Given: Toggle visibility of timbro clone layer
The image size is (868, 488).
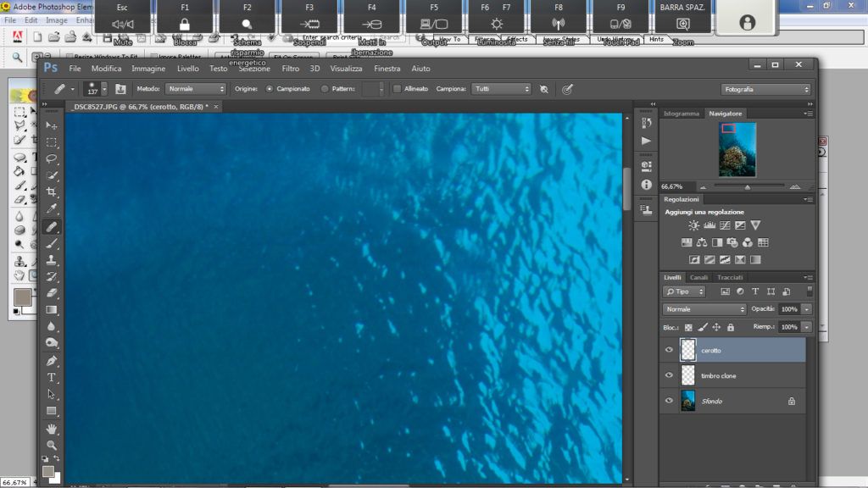Looking at the screenshot, I should tap(669, 375).
